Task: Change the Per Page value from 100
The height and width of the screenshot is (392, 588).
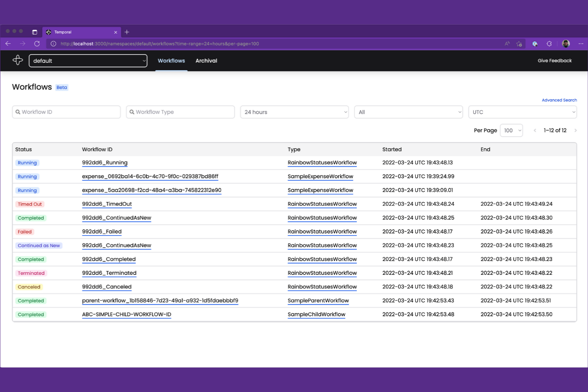Action: 511,130
